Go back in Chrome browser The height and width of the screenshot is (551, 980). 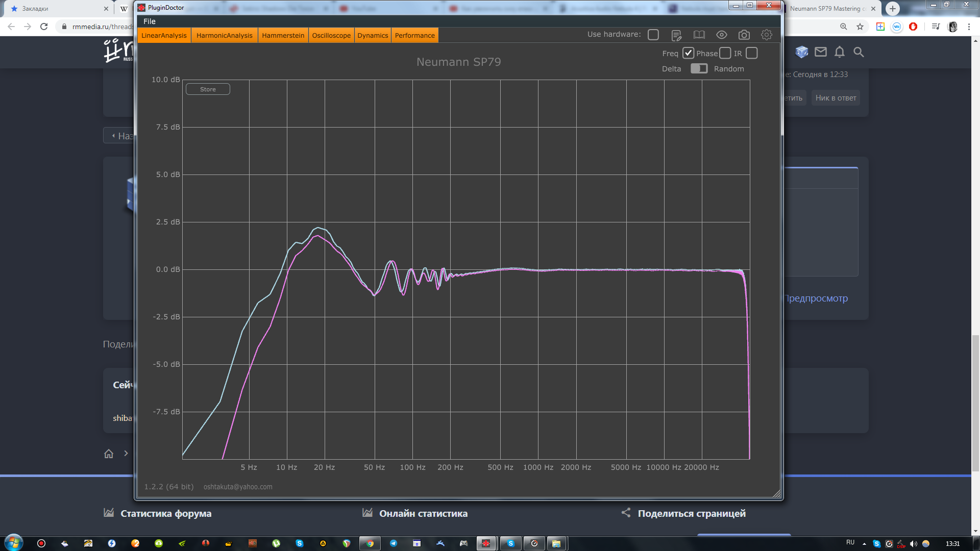[11, 27]
